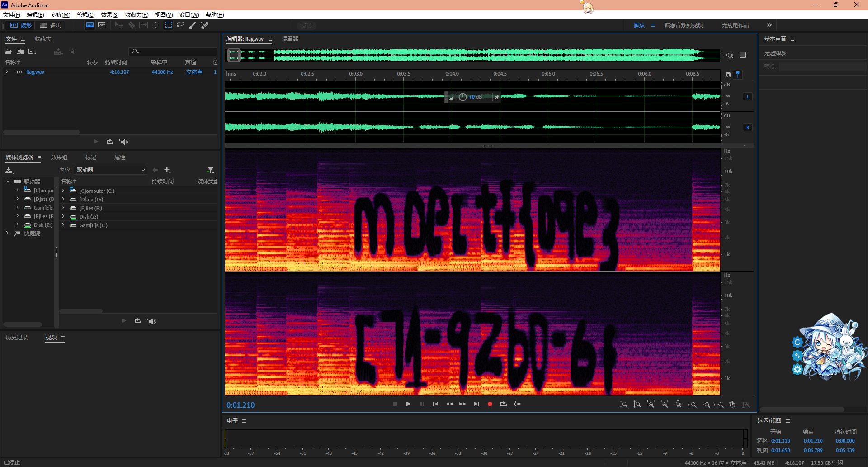
Task: Choose the Spot Healing Brush tool
Action: coord(205,25)
